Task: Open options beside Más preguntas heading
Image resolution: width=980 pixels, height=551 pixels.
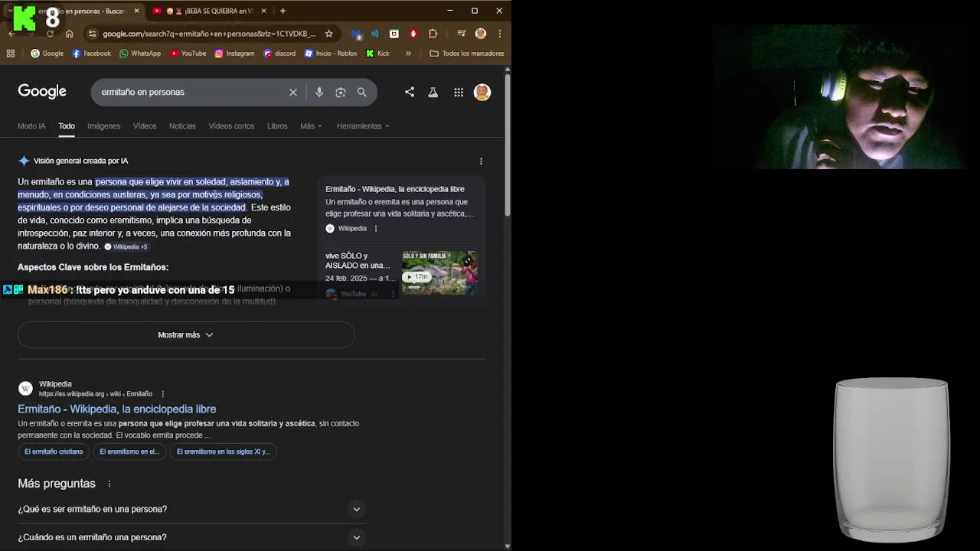Action: coord(109,484)
